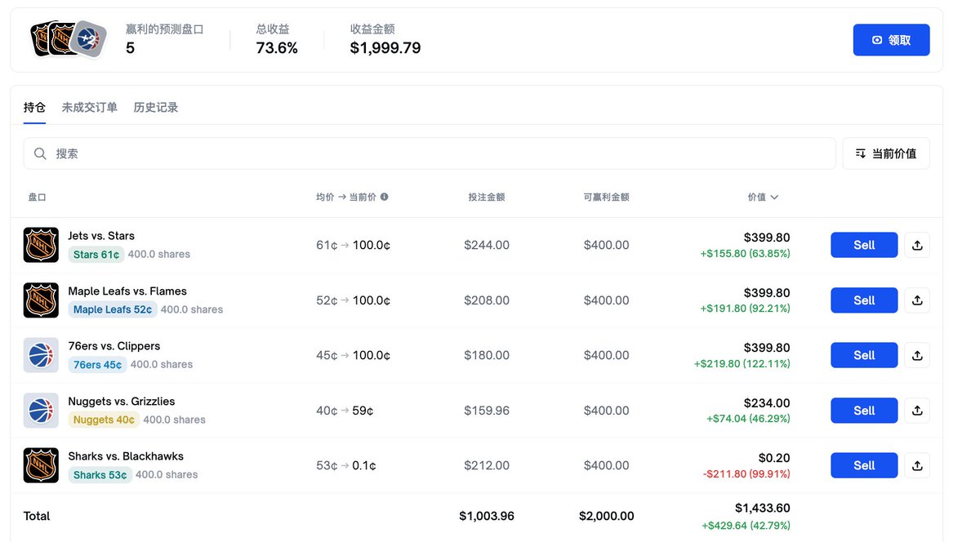
Task: Share the Sharks vs. Blackhawks position
Action: 917,465
